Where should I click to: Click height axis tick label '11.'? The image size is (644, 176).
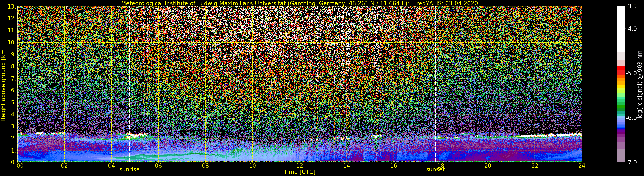tap(12, 31)
